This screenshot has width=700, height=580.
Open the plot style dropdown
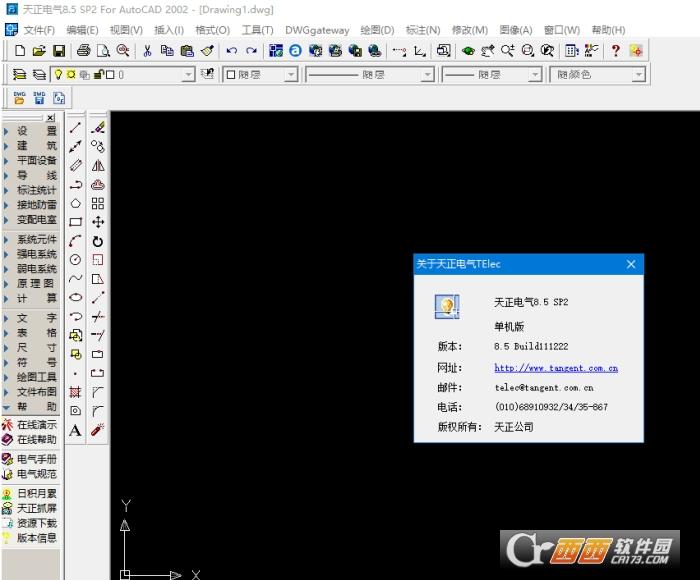point(639,75)
